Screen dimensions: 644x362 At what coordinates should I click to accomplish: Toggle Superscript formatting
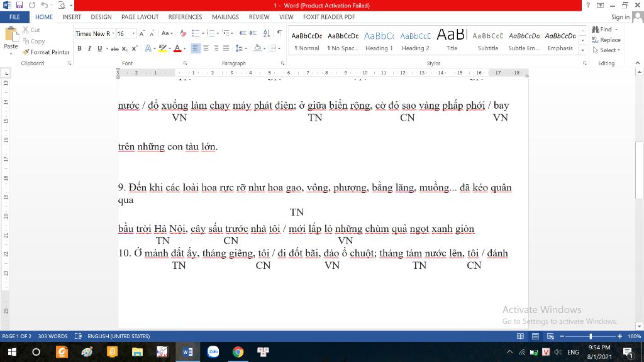[x=135, y=48]
